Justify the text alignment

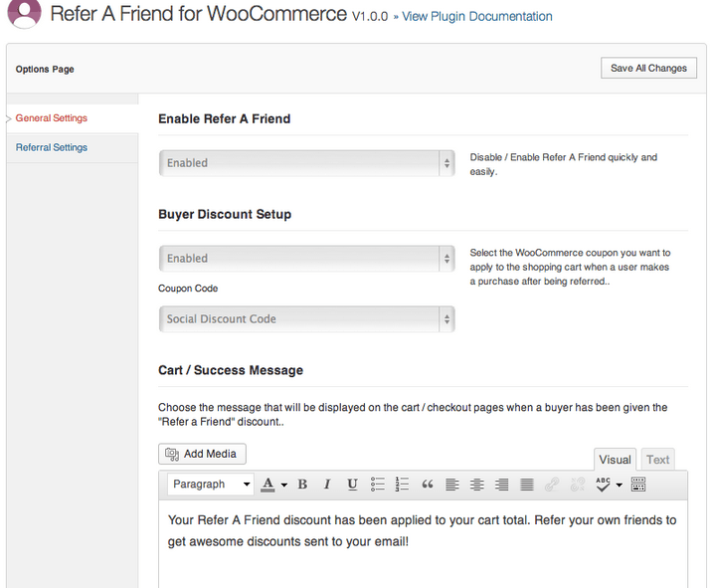[526, 485]
